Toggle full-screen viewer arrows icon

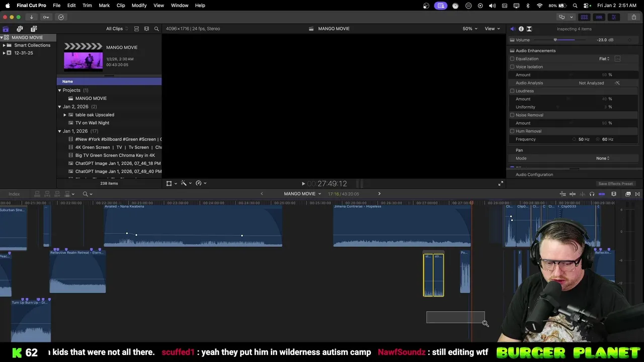click(501, 184)
